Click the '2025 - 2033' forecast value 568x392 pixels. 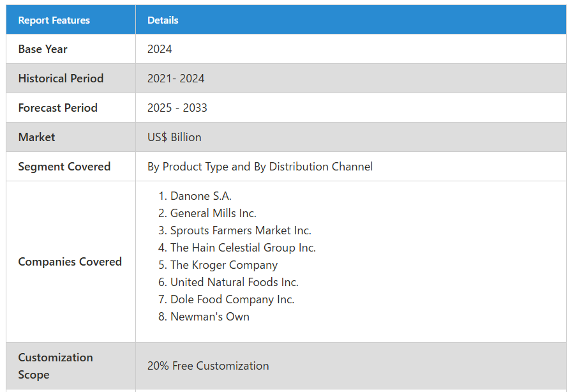[177, 108]
